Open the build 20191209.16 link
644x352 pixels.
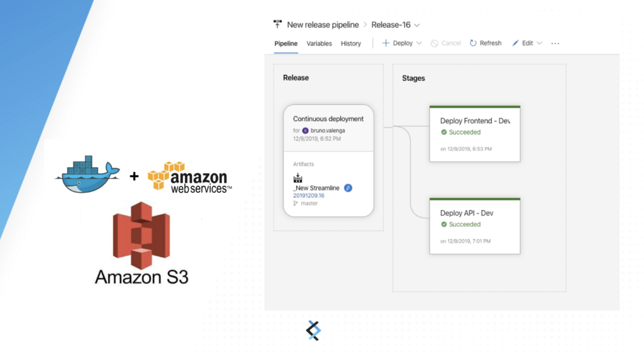pyautogui.click(x=308, y=195)
